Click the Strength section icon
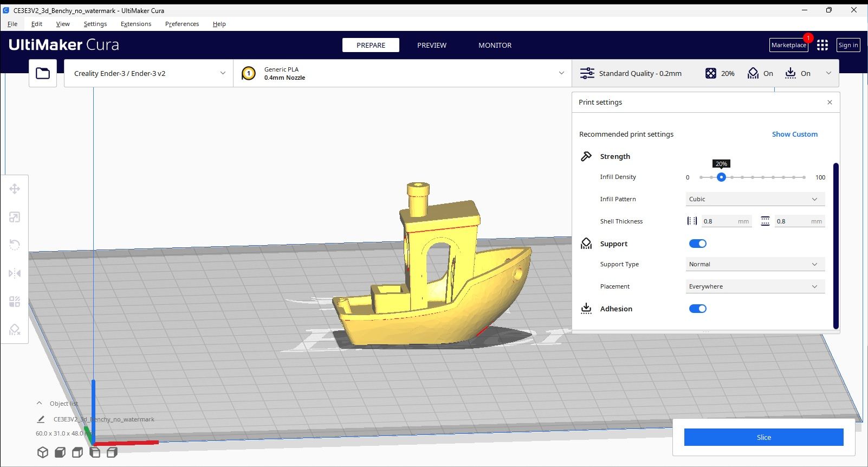 tap(586, 156)
